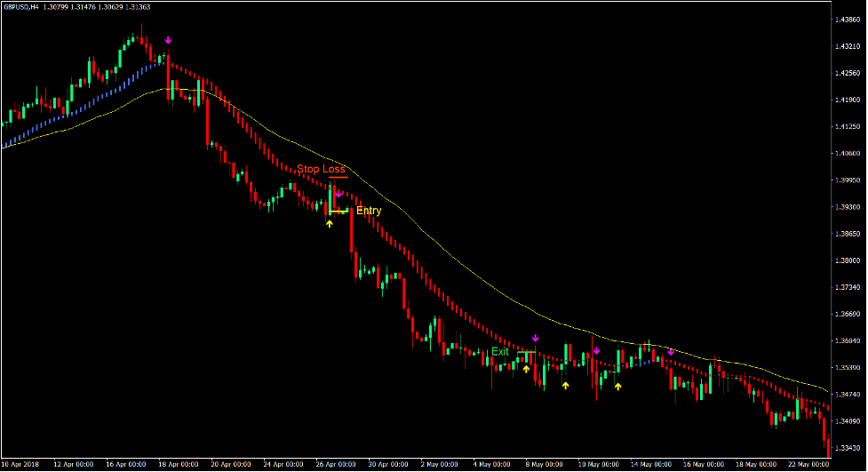This screenshot has height=472, width=868.
Task: Click the orange Stop Loss text label
Action: pos(321,169)
